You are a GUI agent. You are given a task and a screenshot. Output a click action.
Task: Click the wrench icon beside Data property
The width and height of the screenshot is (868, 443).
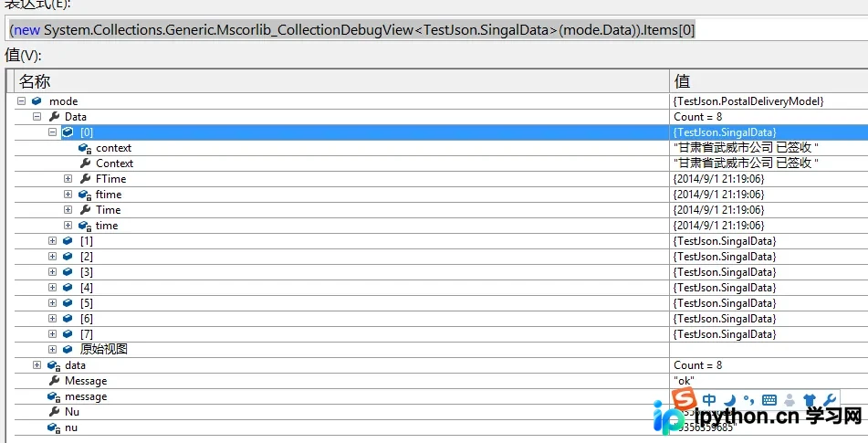point(54,116)
